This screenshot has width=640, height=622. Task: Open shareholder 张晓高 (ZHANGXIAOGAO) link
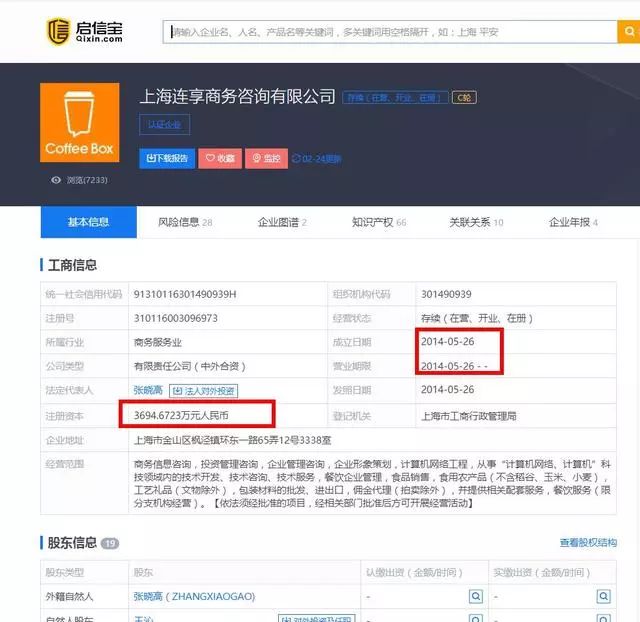click(194, 596)
